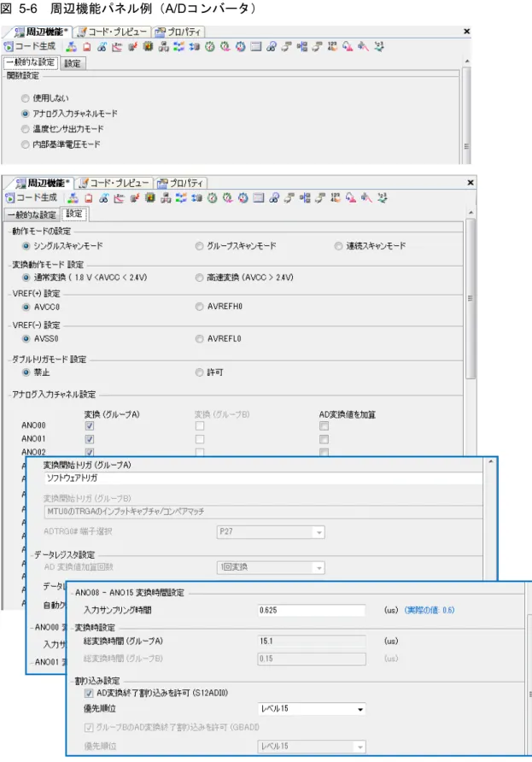The height and width of the screenshot is (762, 532).
Task: Open blue arrows I/O Ports icon, lower toolbar
Action: tap(196, 198)
